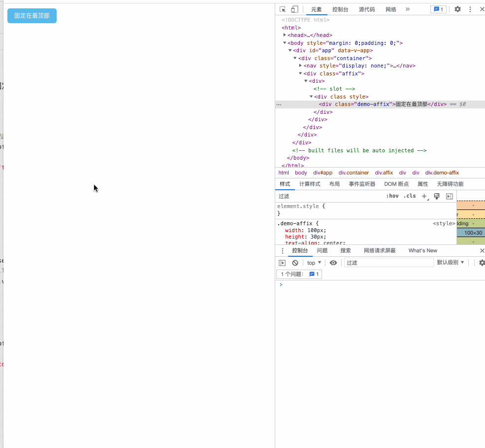Open the 无障碍功能 tab
Viewport: 485px width, 448px height.
(450, 184)
